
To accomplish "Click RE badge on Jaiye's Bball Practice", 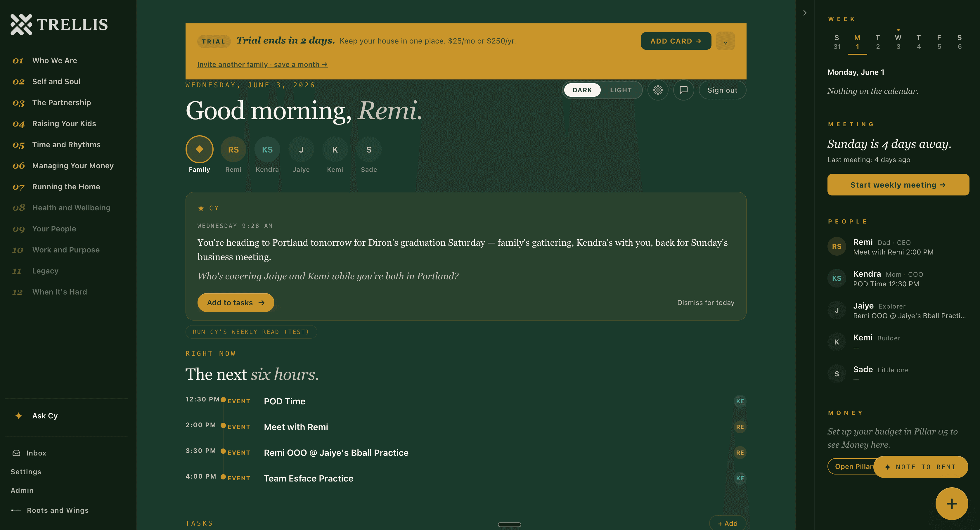I will click(x=740, y=452).
